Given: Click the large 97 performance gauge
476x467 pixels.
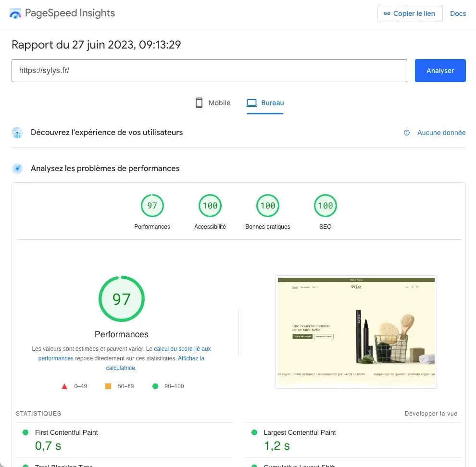Looking at the screenshot, I should 122,299.
